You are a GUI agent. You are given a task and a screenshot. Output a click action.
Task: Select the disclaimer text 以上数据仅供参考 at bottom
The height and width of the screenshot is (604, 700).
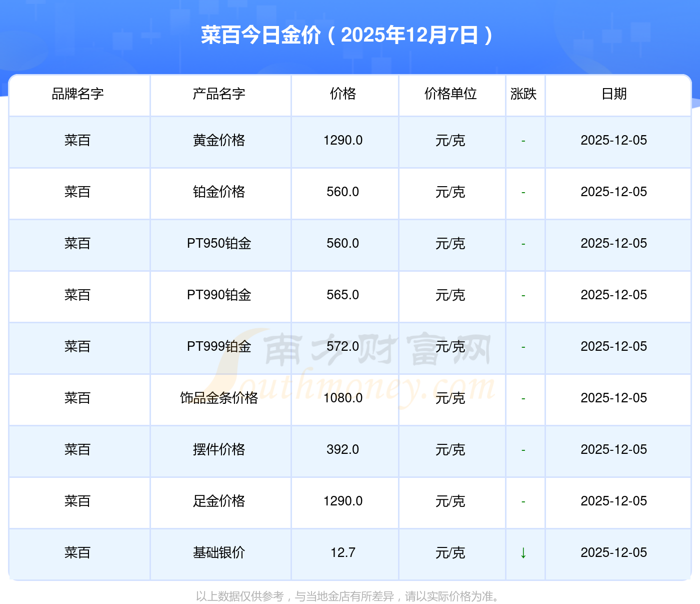tap(239, 596)
